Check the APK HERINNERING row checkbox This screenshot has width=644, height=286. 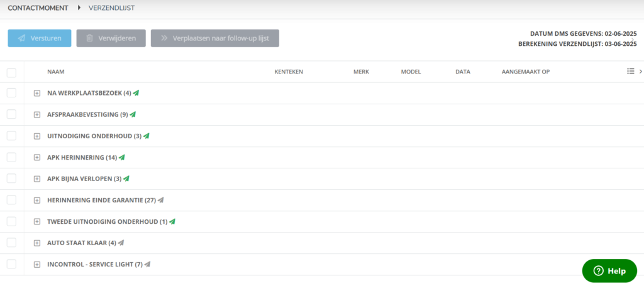pos(11,157)
